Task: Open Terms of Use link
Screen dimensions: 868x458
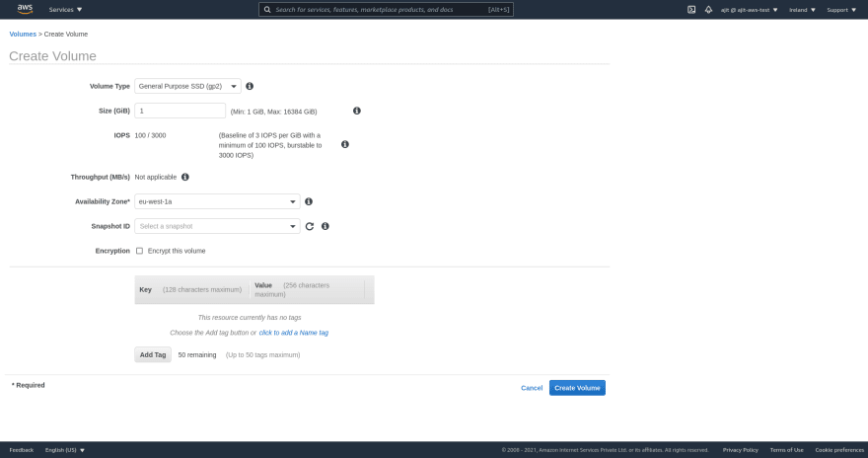Action: 786,450
